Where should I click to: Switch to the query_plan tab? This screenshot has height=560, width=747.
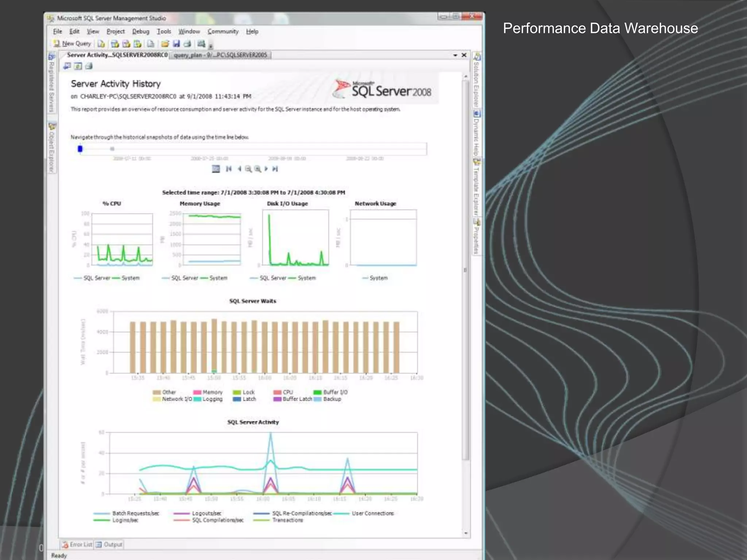220,55
